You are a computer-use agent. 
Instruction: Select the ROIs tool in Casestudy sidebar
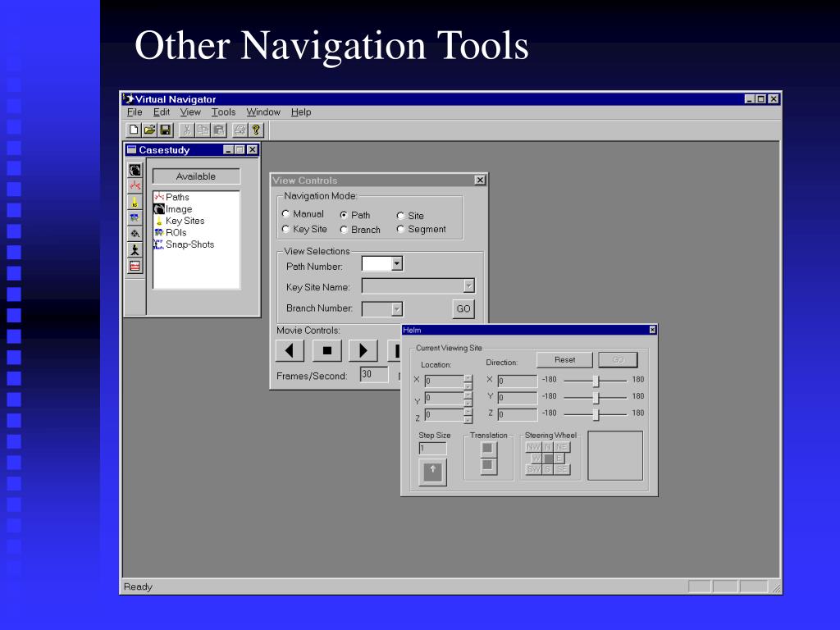[135, 217]
